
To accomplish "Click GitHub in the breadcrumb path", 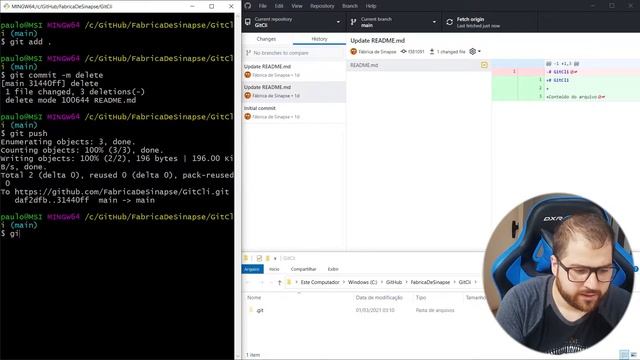I will pos(394,282).
